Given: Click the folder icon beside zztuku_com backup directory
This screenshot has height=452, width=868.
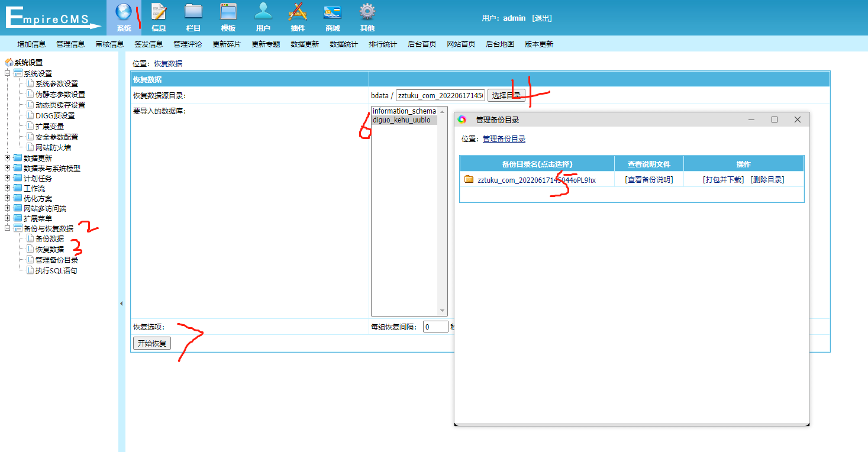Looking at the screenshot, I should point(469,179).
